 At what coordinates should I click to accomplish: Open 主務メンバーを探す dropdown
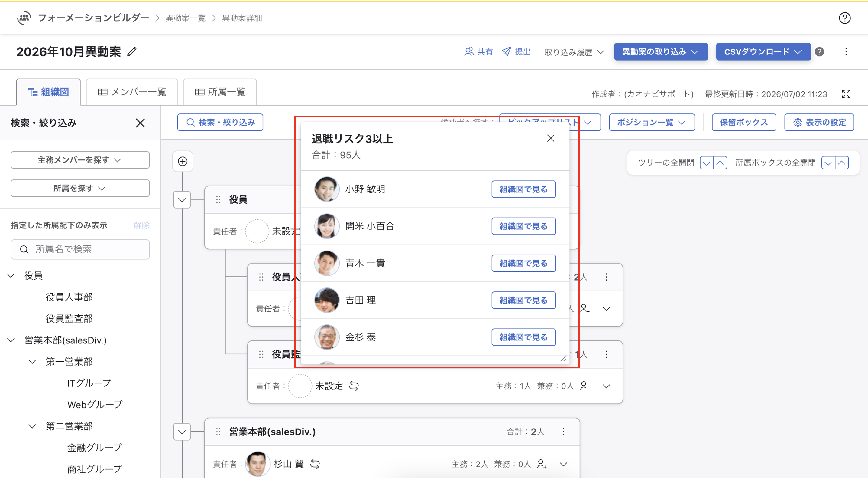(x=80, y=160)
